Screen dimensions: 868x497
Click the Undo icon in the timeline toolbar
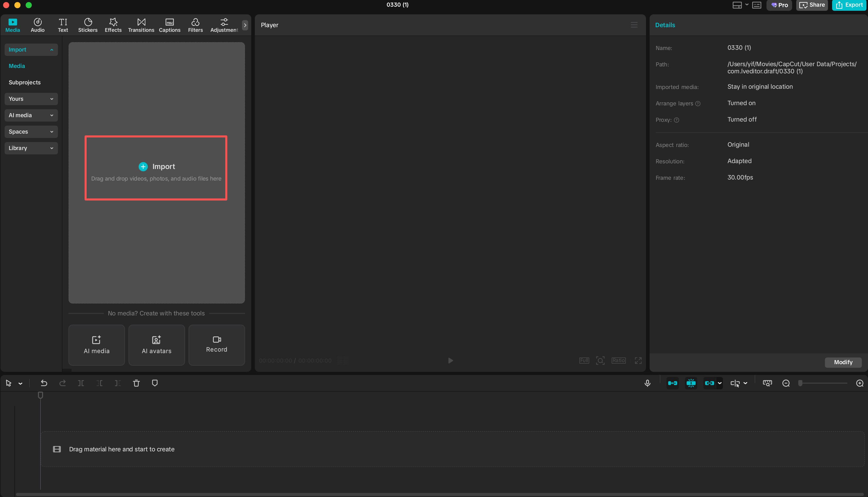pyautogui.click(x=44, y=383)
